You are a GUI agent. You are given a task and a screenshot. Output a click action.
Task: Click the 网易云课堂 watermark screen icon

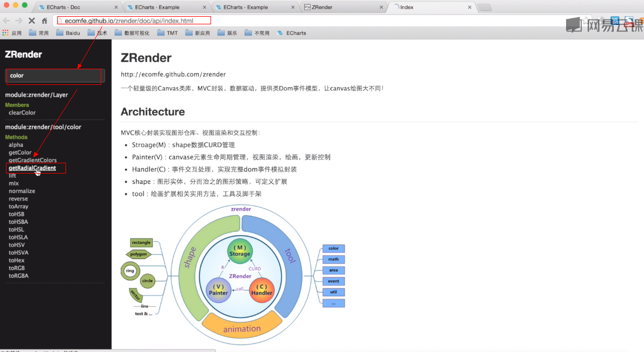click(x=575, y=24)
